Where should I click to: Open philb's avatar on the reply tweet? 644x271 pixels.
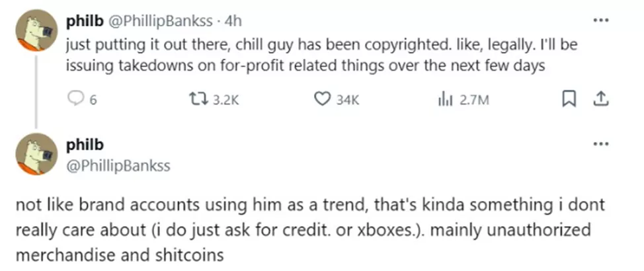tap(36, 153)
